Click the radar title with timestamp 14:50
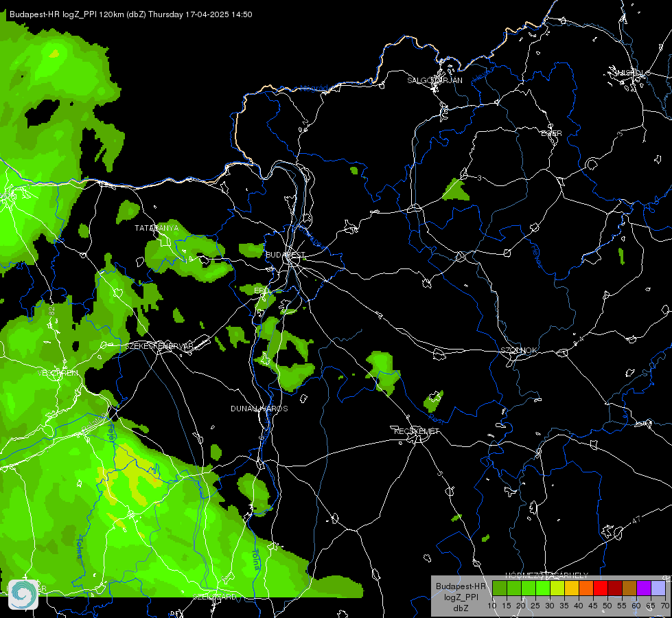The height and width of the screenshot is (618, 672). 130,14
